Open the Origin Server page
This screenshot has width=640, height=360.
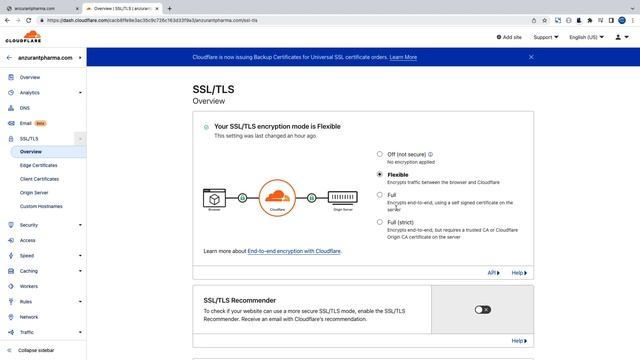(x=34, y=193)
